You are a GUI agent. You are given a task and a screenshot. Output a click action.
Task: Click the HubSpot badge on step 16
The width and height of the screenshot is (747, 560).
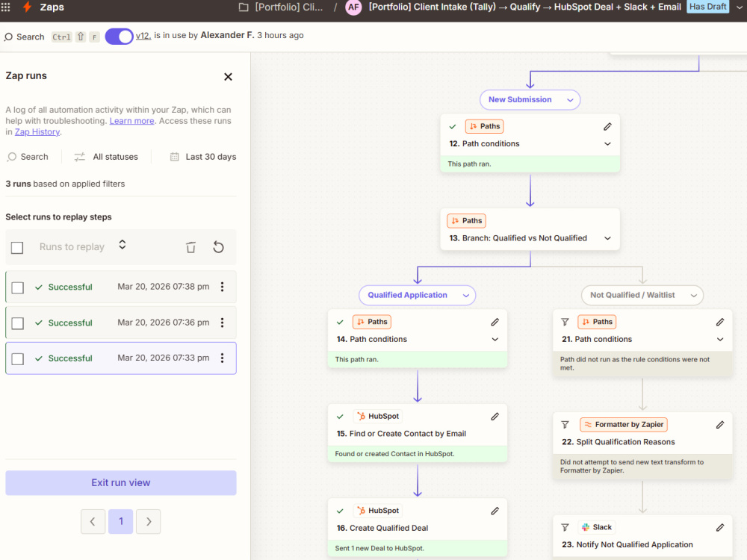[x=378, y=511]
